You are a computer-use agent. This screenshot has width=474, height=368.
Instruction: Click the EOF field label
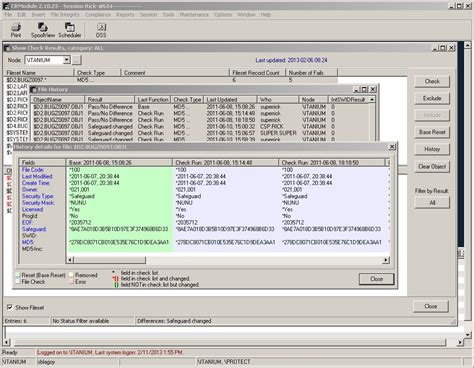click(27, 223)
